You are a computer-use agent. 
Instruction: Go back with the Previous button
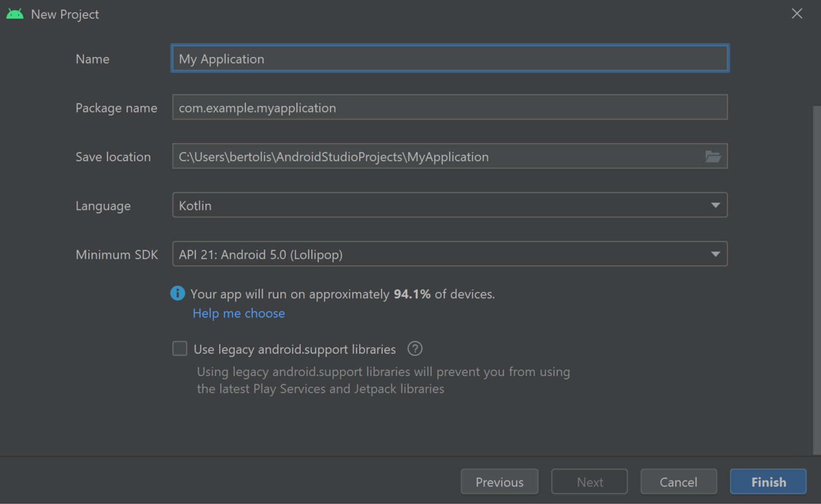coord(499,481)
